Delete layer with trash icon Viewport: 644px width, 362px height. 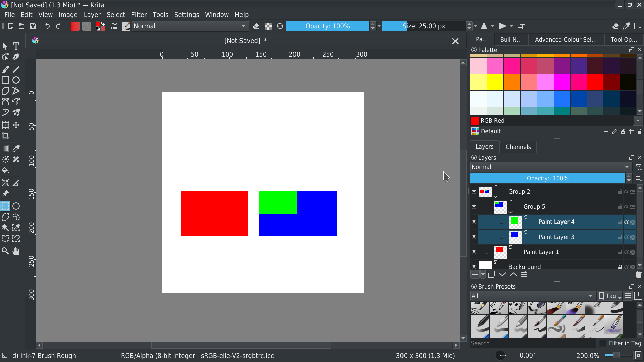coord(638,275)
